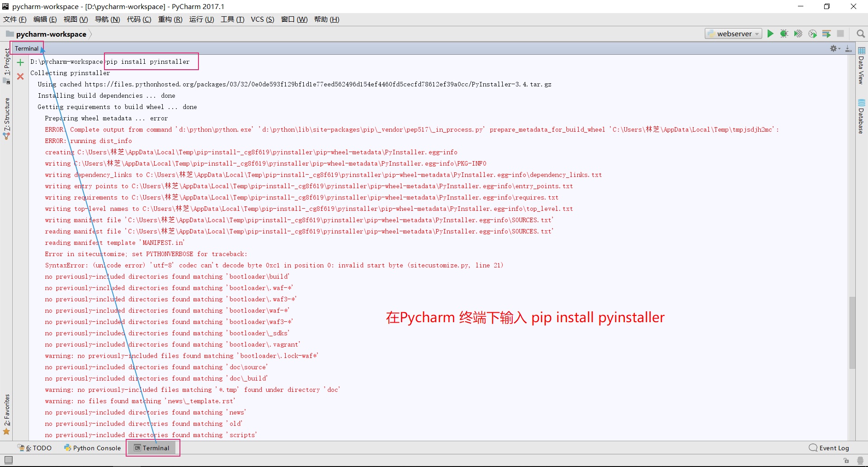Click the lock icon in status bar
868x467 pixels.
pyautogui.click(x=846, y=461)
